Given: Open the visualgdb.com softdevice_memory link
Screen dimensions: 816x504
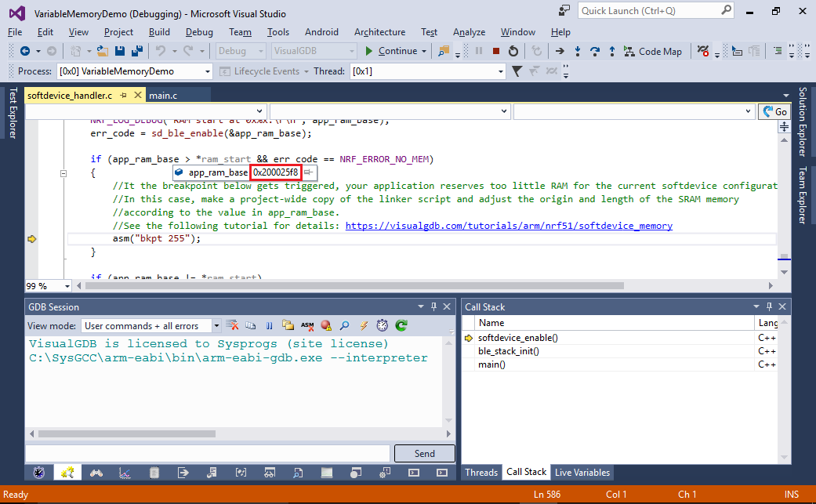Looking at the screenshot, I should pyautogui.click(x=509, y=226).
